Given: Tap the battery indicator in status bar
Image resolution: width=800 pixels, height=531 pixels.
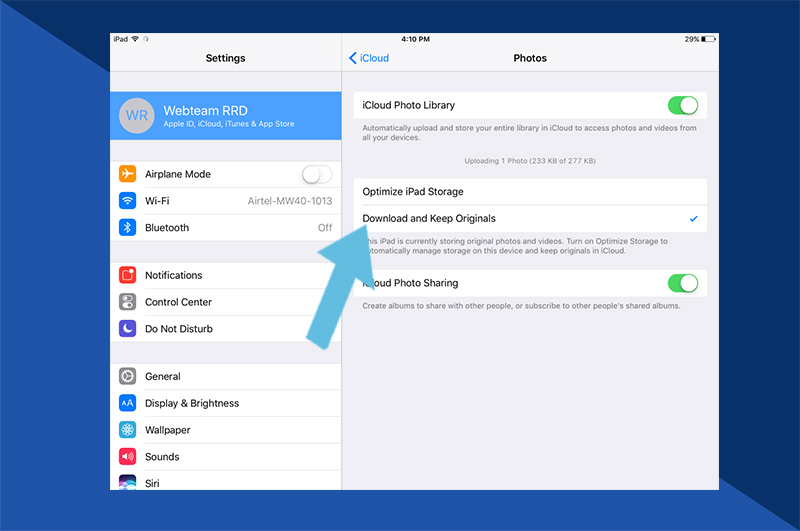Looking at the screenshot, I should point(708,39).
